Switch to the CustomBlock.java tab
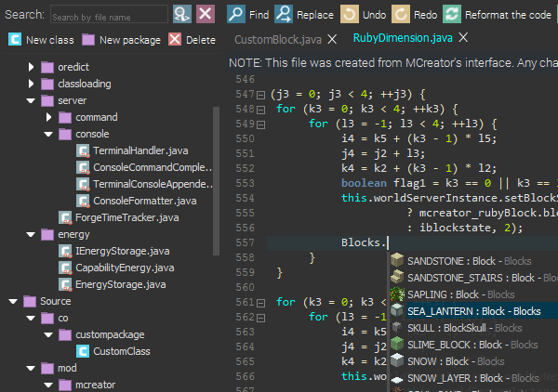This screenshot has width=558, height=392. [x=278, y=39]
